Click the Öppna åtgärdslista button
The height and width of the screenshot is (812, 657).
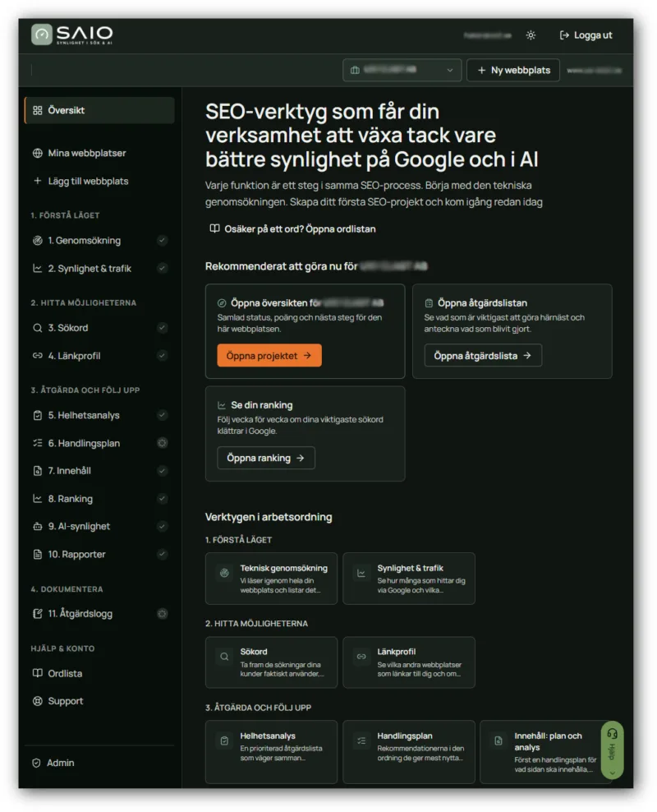coord(483,356)
